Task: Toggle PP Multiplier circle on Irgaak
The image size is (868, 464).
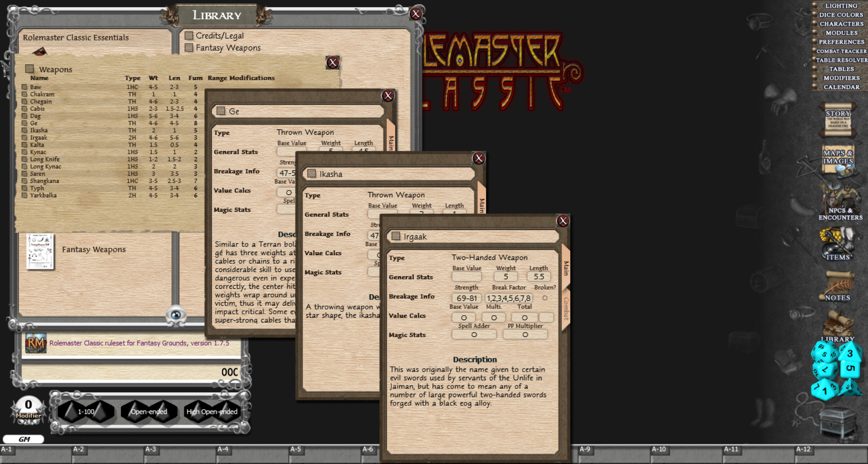Action: (525, 335)
